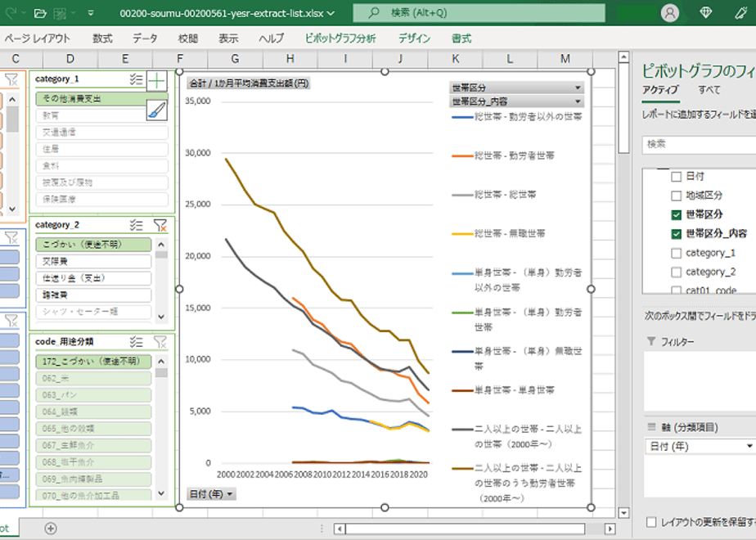Screen dimensions: 756x540
Task: Open the ページ レイアウト ribbon tab
Action: click(x=37, y=38)
